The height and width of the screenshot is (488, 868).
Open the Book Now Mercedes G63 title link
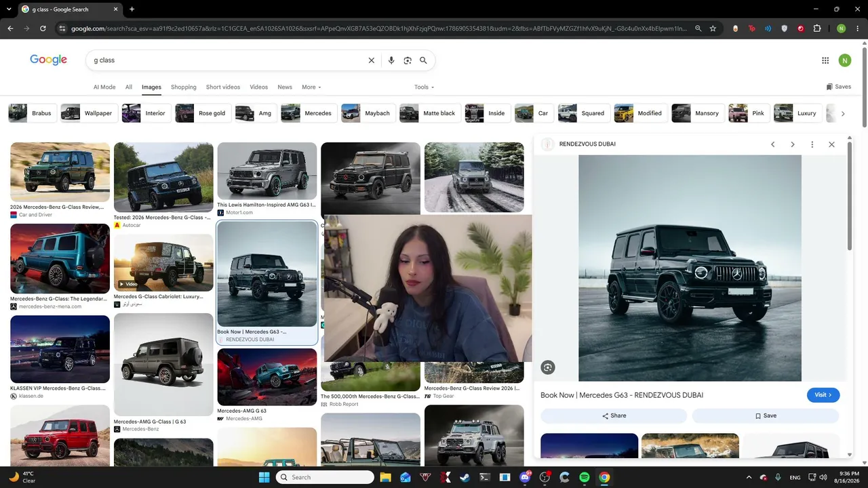tap(622, 395)
